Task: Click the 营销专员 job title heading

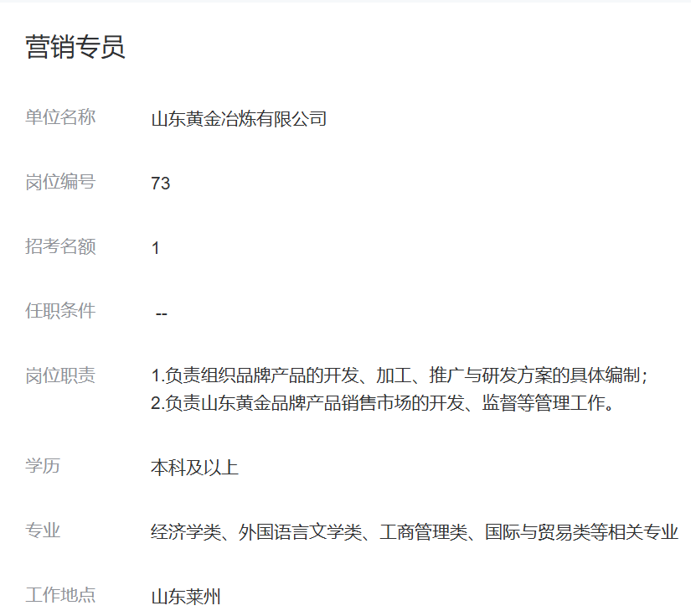Action: (75, 48)
